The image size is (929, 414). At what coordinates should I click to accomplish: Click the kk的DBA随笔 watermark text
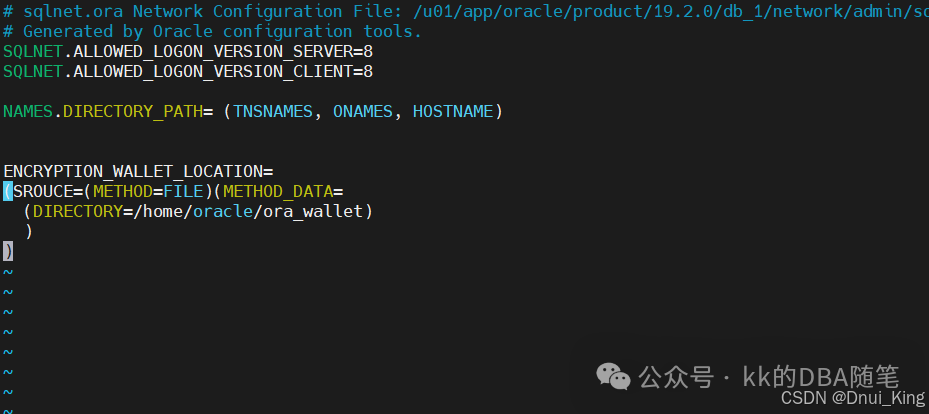click(821, 377)
